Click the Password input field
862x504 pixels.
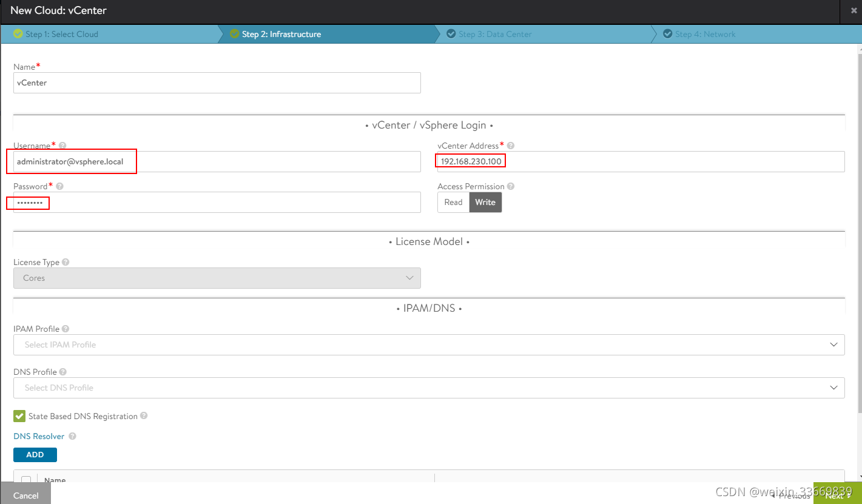click(x=217, y=203)
